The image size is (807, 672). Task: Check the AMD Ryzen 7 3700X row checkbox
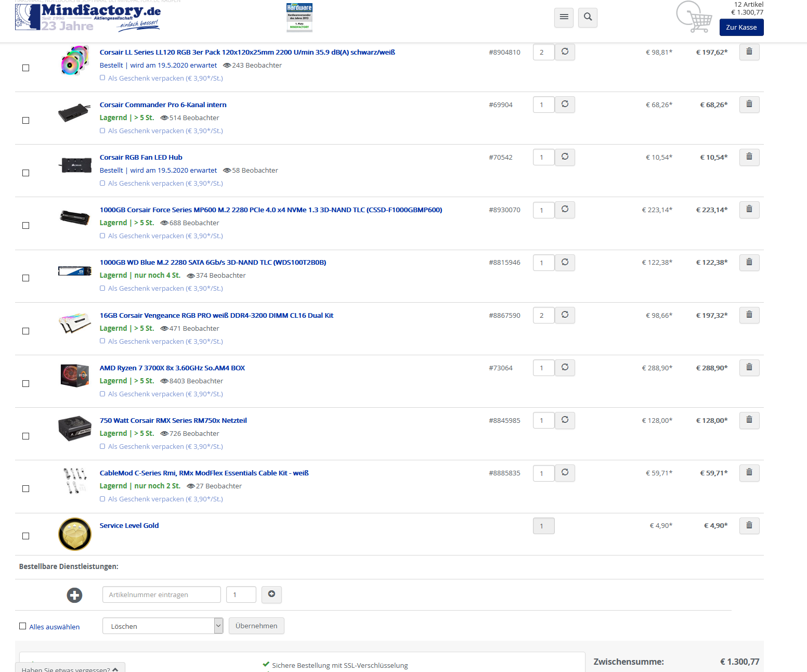pos(25,384)
